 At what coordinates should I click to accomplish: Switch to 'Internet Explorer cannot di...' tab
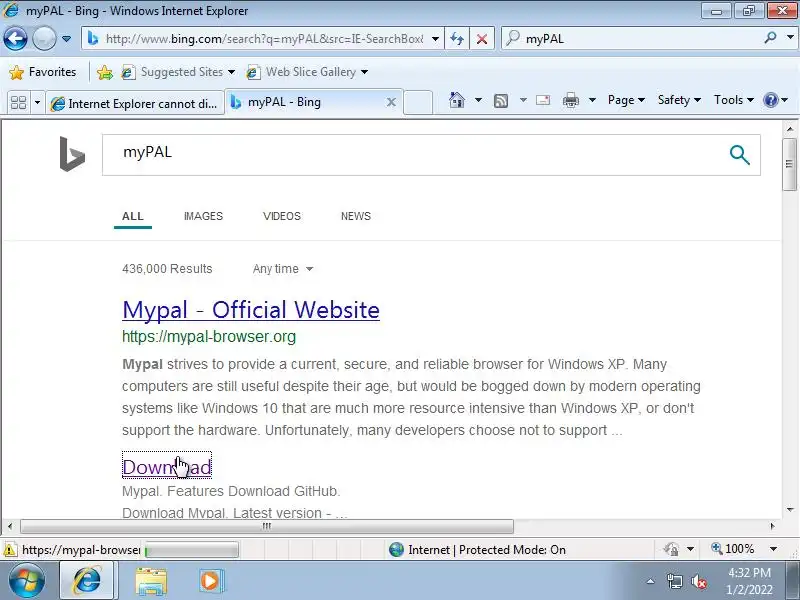(x=135, y=104)
